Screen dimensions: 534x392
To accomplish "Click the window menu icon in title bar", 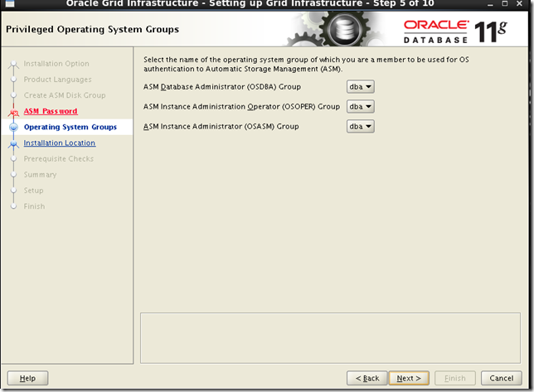I will point(10,4).
